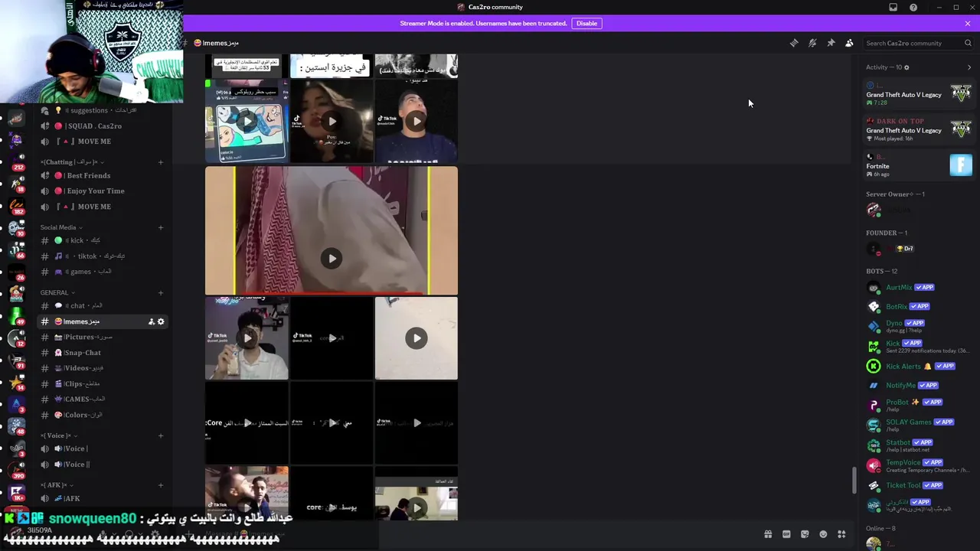The image size is (980, 551).
Task: Collapse the Social Media category
Action: pos(60,227)
